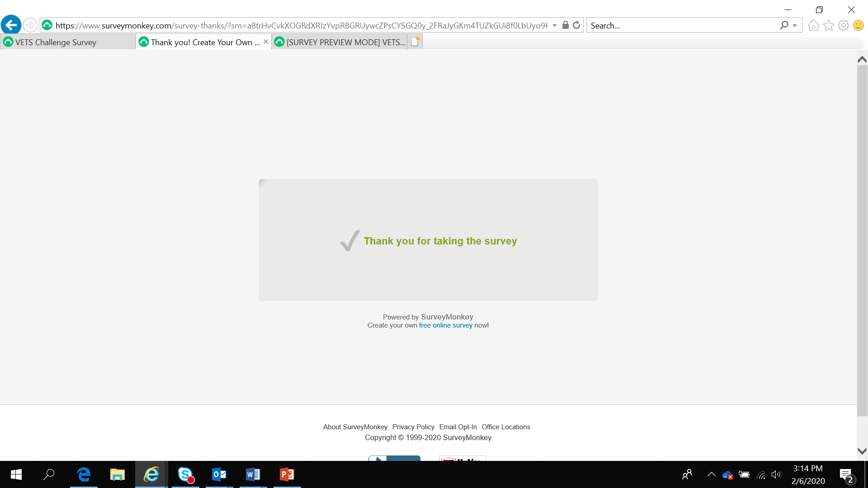The height and width of the screenshot is (488, 868).
Task: Expand the address bar autocomplete dropdown
Action: pyautogui.click(x=555, y=25)
